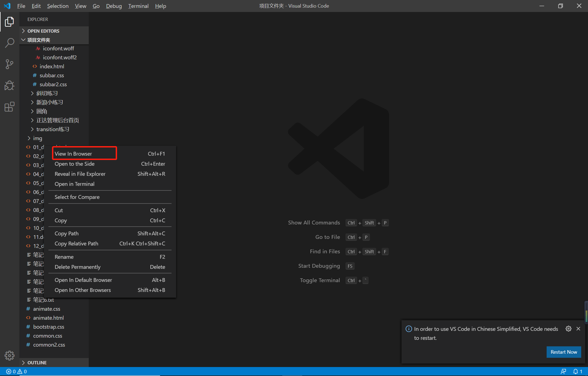
Task: Click the Explorer files icon
Action: 10,22
